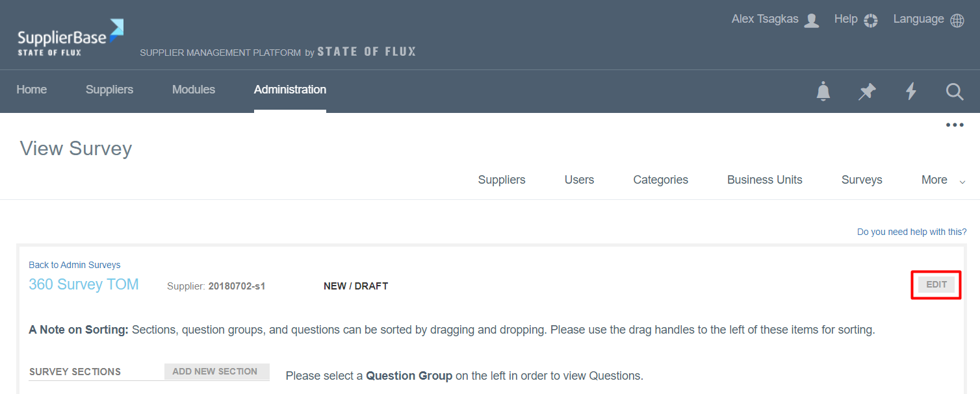Click the notifications bell icon

823,92
